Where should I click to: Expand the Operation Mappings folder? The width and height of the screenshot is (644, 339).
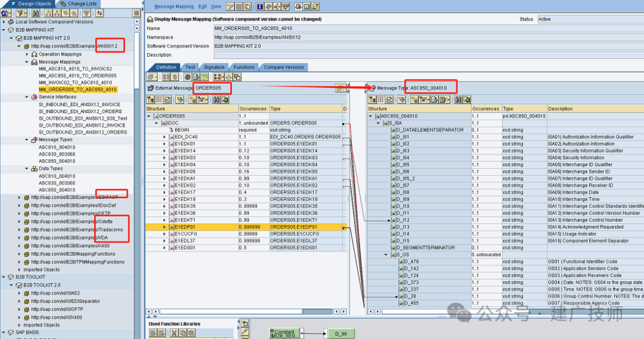pyautogui.click(x=27, y=54)
